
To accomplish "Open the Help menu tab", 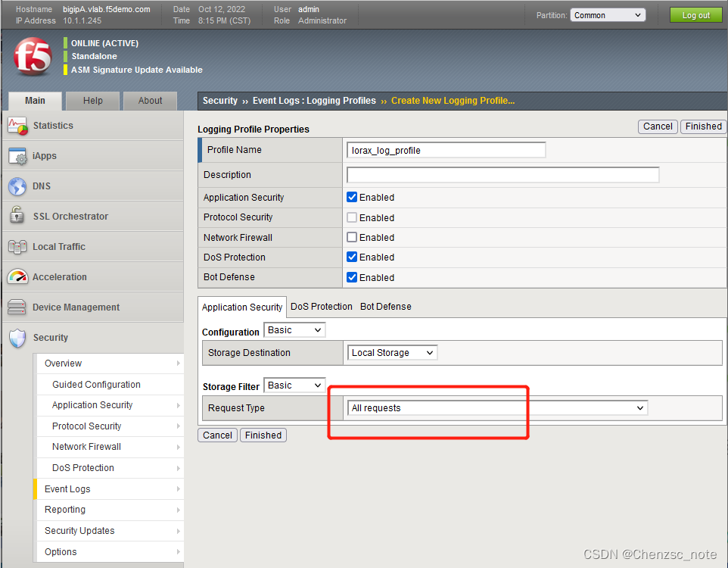I will click(92, 100).
